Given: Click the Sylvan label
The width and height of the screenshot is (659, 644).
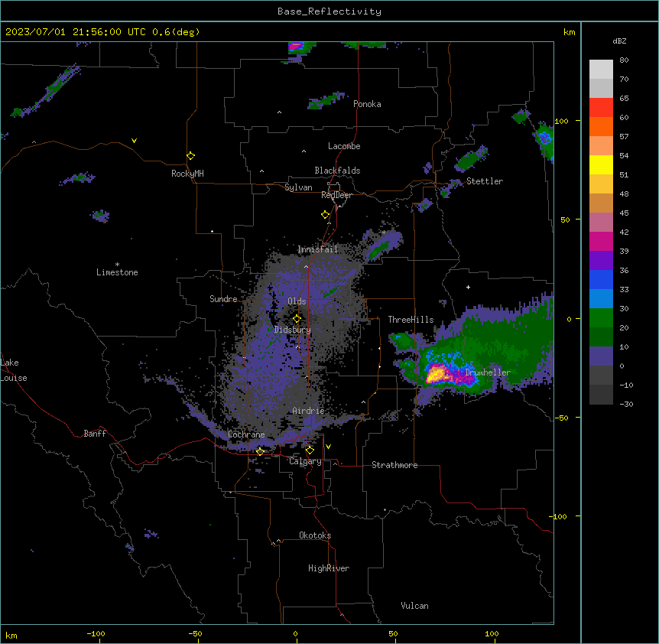Looking at the screenshot, I should [x=298, y=187].
